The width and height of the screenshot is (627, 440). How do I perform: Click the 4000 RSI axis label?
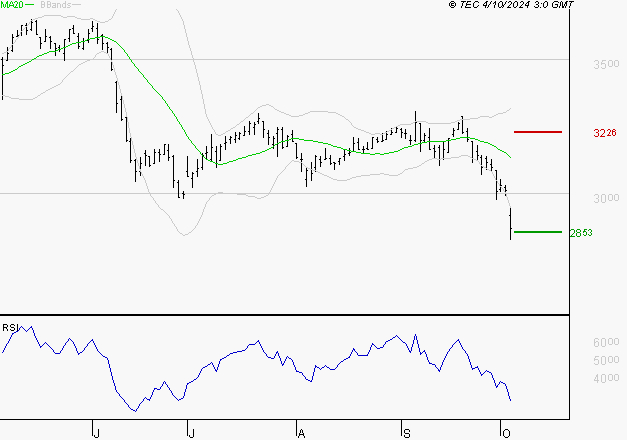(x=606, y=378)
